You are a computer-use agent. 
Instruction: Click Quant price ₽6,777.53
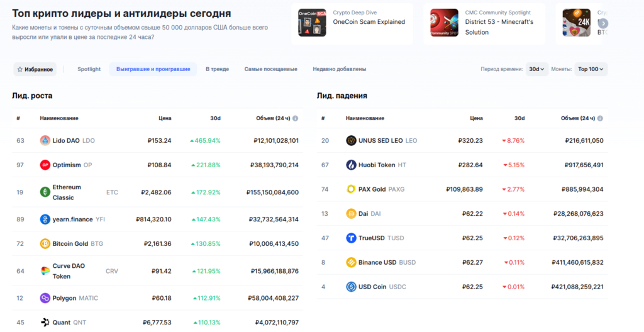point(157,322)
